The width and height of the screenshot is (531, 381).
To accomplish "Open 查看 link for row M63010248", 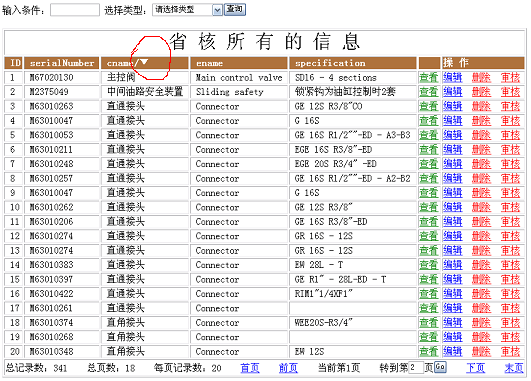I will tap(429, 164).
